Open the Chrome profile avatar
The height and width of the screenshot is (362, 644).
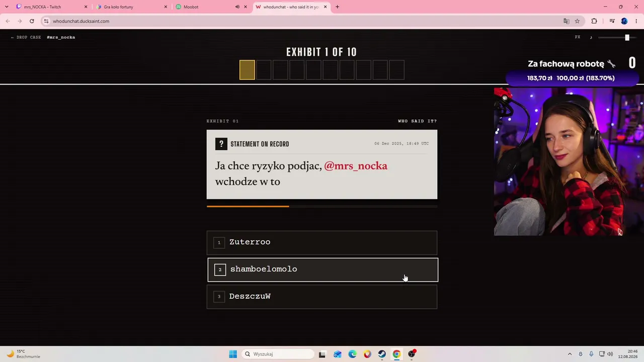[x=624, y=21]
